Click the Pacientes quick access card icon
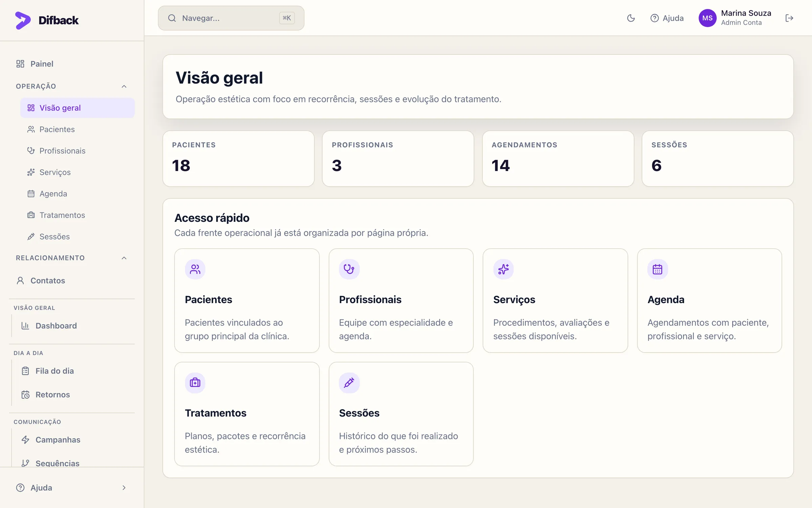 195,269
